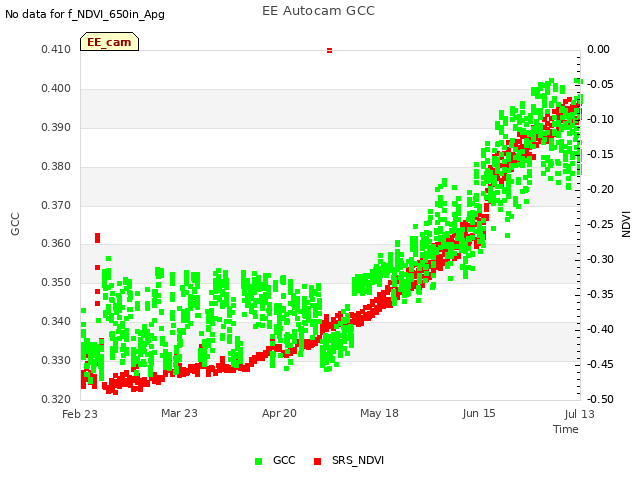Click the 0.380 left axis value
Viewport: 640px width, 480px height.
(56, 167)
